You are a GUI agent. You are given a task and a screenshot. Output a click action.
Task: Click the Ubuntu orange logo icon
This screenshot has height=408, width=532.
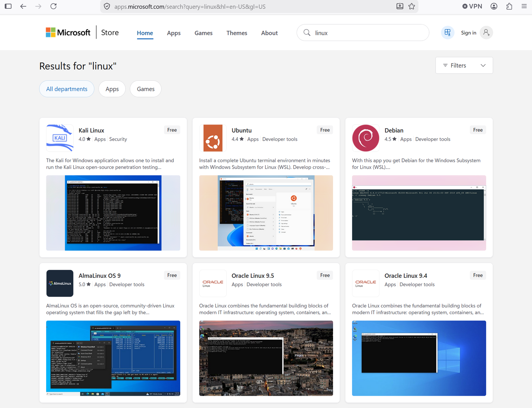[x=213, y=138]
